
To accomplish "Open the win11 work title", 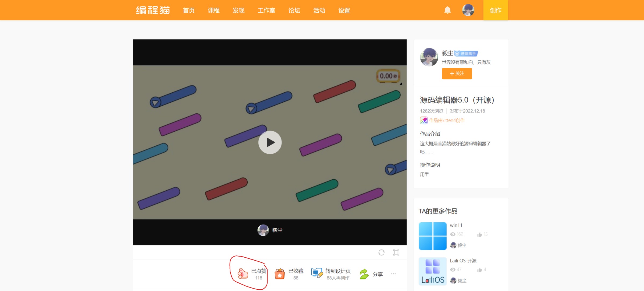I will [x=456, y=225].
